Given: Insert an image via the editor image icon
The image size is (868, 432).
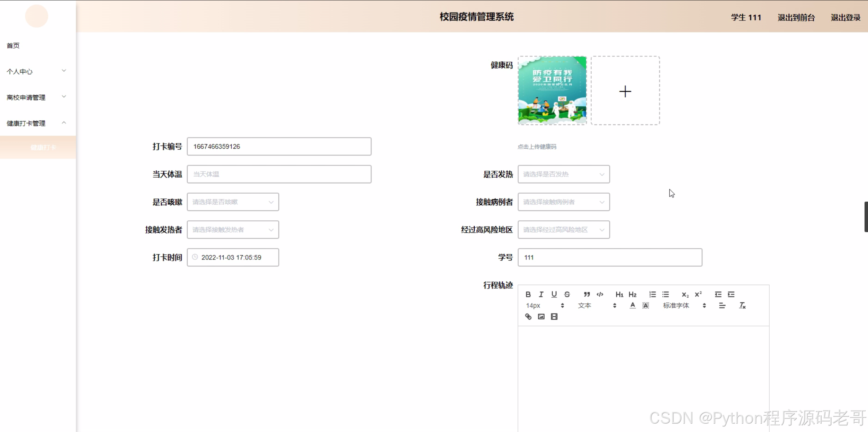Looking at the screenshot, I should (x=541, y=317).
